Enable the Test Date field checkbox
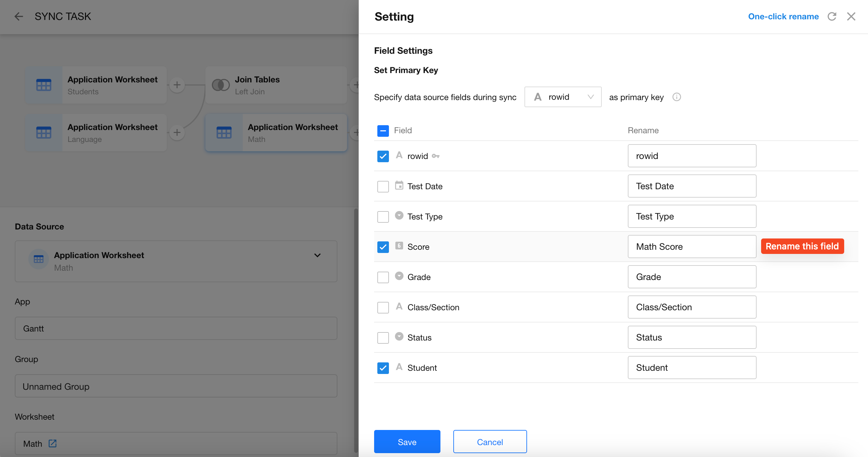 (x=383, y=186)
